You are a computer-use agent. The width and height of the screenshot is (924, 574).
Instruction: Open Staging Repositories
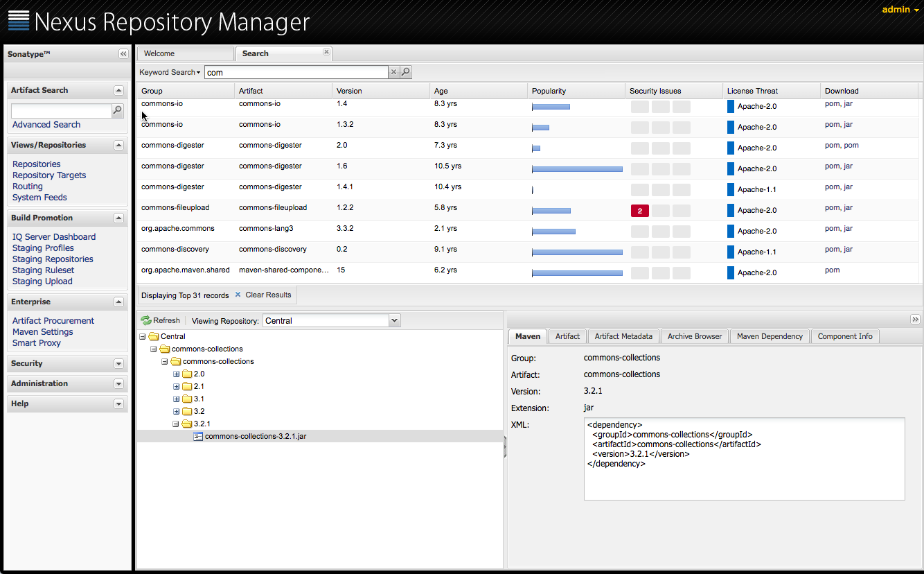coord(53,259)
